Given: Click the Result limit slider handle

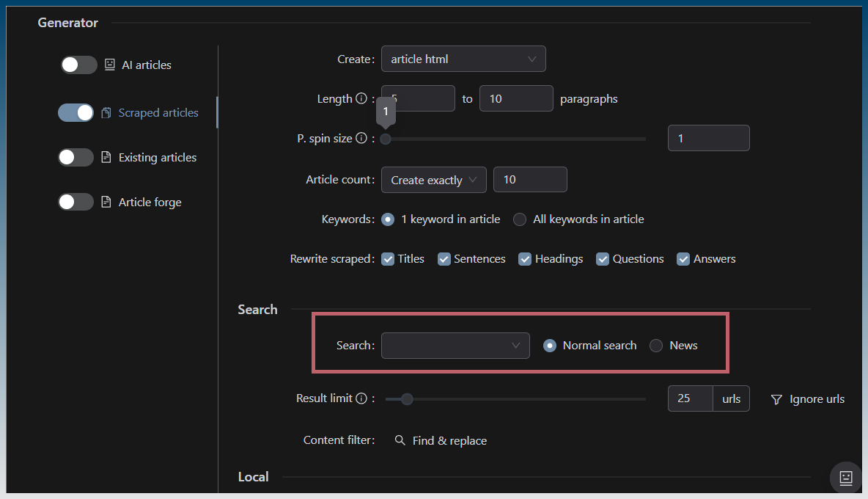Looking at the screenshot, I should click(407, 399).
